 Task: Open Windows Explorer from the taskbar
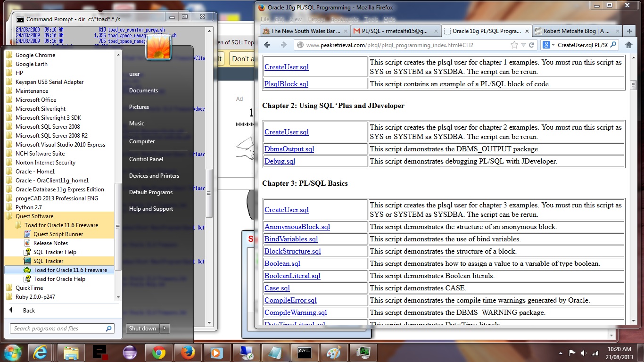(x=71, y=352)
